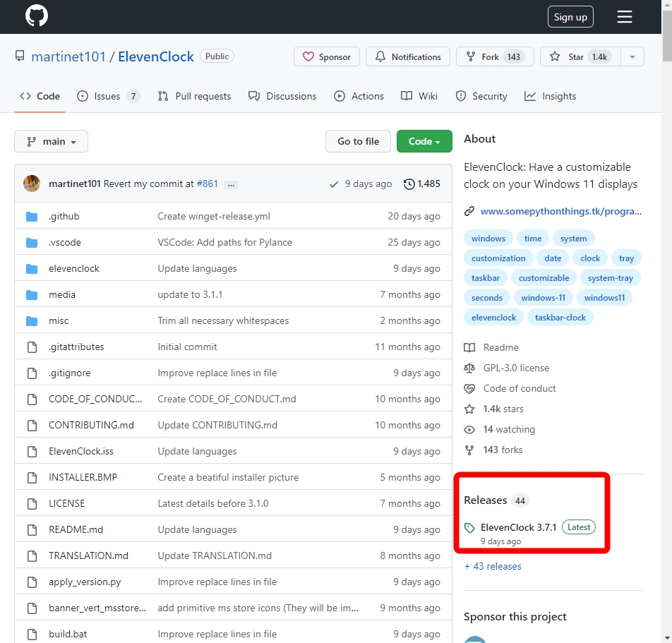
Task: Open the media folder
Action: tap(62, 294)
